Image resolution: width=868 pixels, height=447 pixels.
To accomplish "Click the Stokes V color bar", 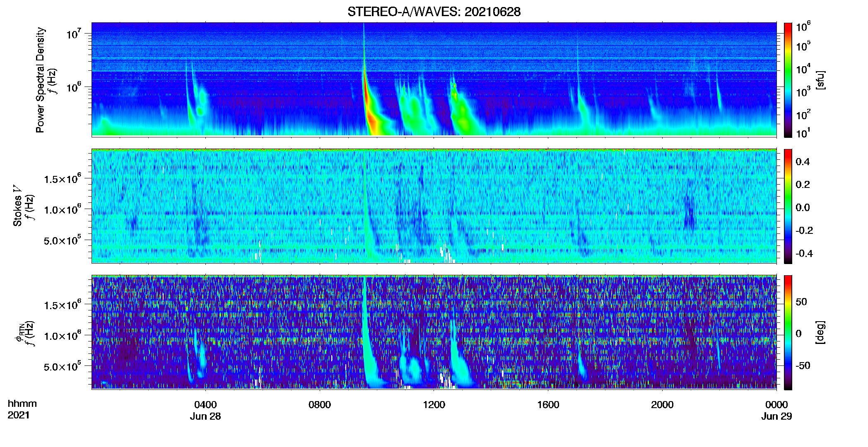I will (788, 206).
